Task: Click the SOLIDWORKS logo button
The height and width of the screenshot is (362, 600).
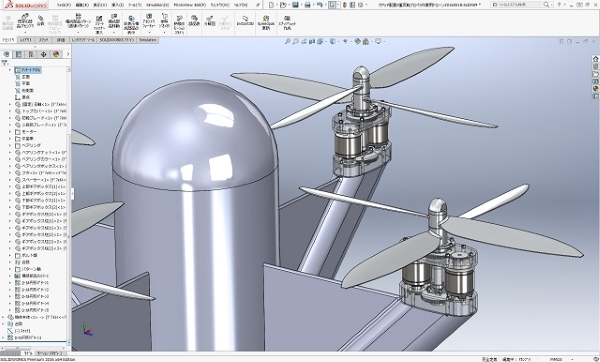Action: [x=24, y=5]
